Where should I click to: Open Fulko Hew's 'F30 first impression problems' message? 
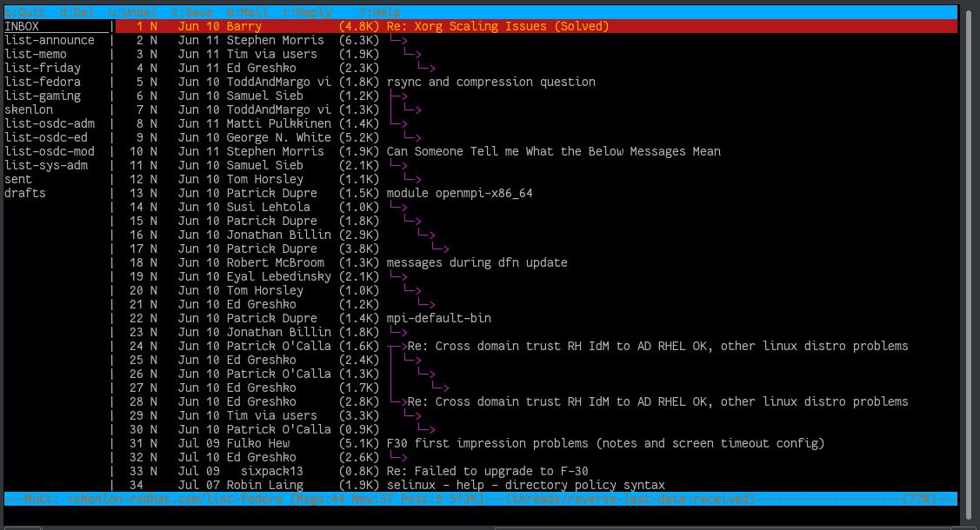[x=522, y=443]
